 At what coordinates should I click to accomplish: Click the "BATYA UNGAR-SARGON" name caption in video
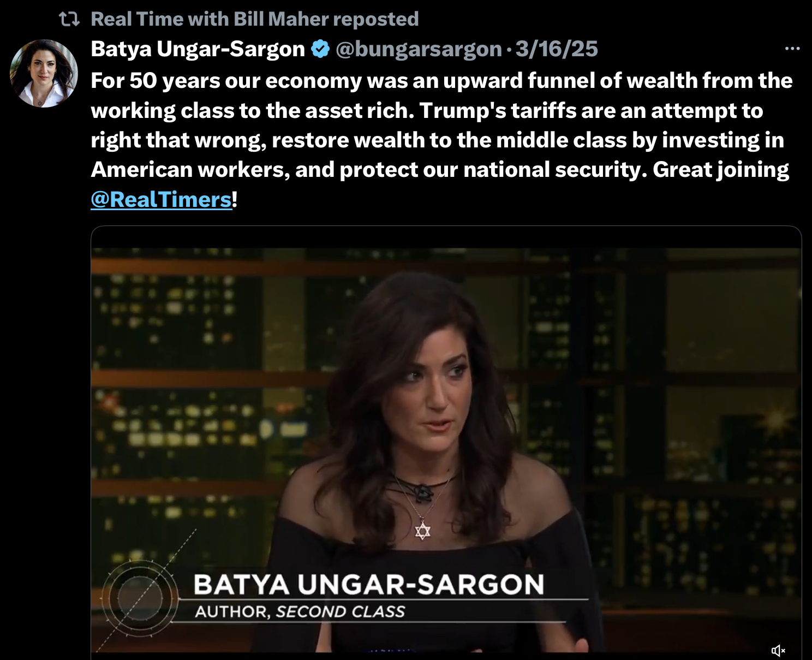tap(369, 585)
